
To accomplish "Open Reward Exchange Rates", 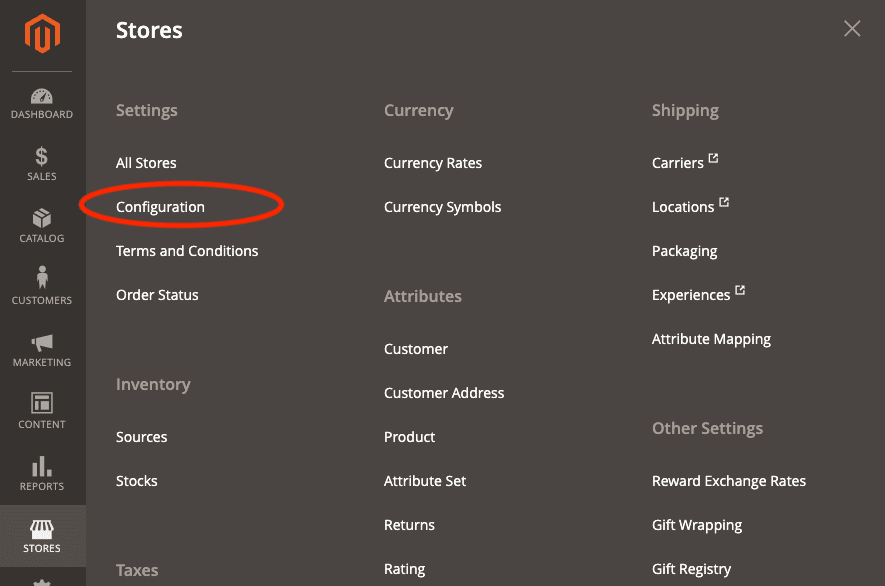I will tap(729, 480).
